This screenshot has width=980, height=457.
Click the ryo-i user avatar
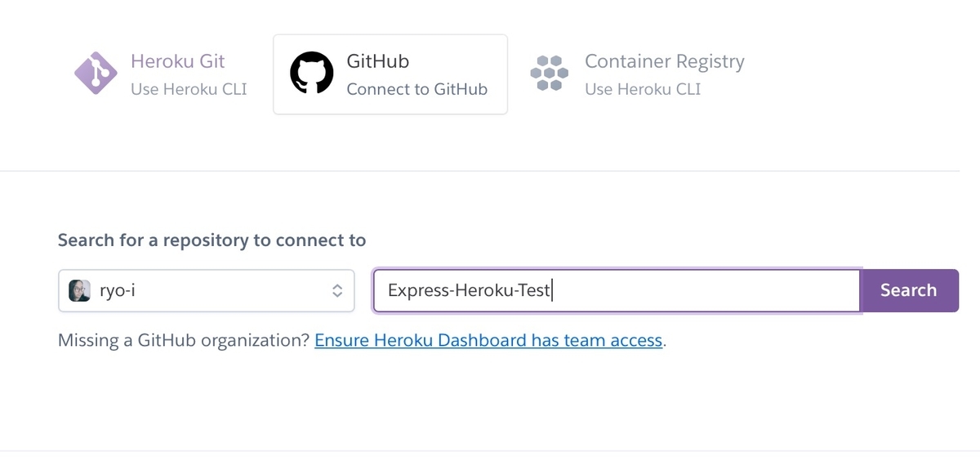click(x=79, y=290)
